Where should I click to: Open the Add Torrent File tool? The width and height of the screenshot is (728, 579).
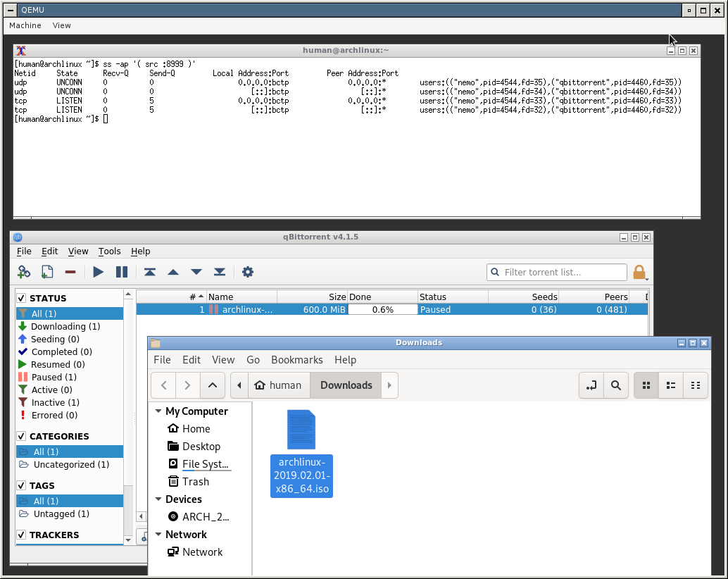[x=46, y=271]
